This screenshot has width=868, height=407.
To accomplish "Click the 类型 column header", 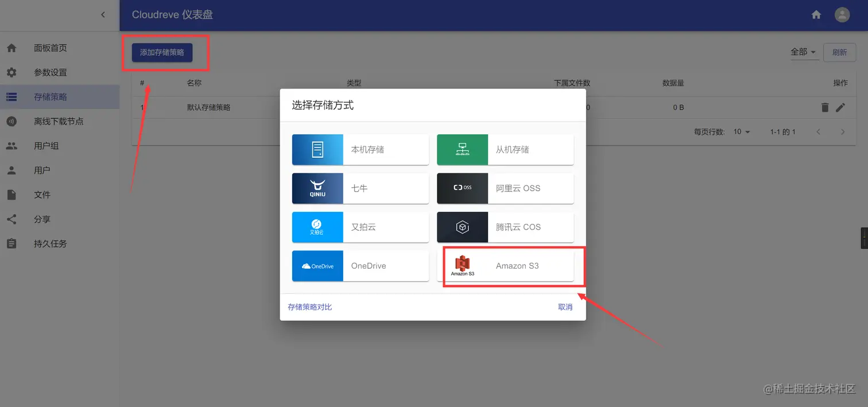I will coord(354,83).
